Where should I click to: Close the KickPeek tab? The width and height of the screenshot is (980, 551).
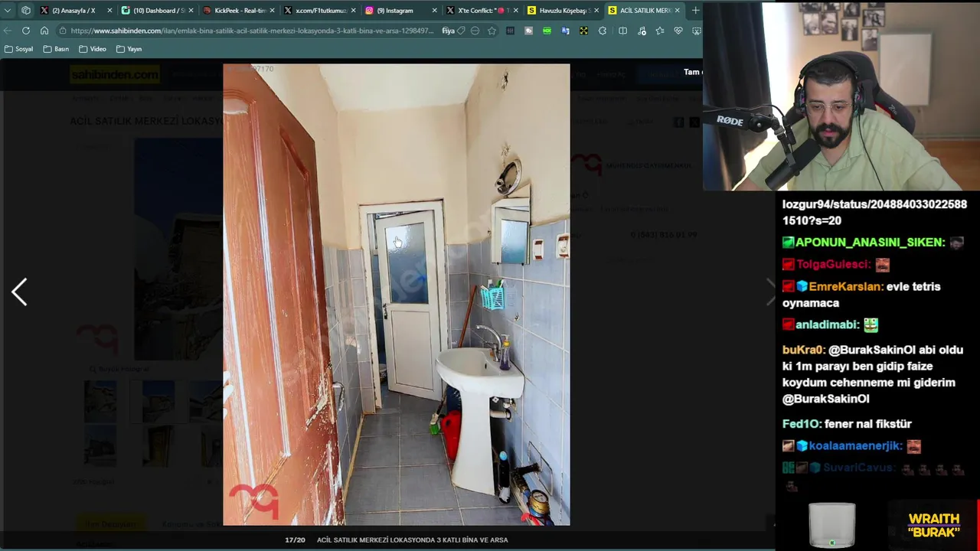[x=272, y=10]
